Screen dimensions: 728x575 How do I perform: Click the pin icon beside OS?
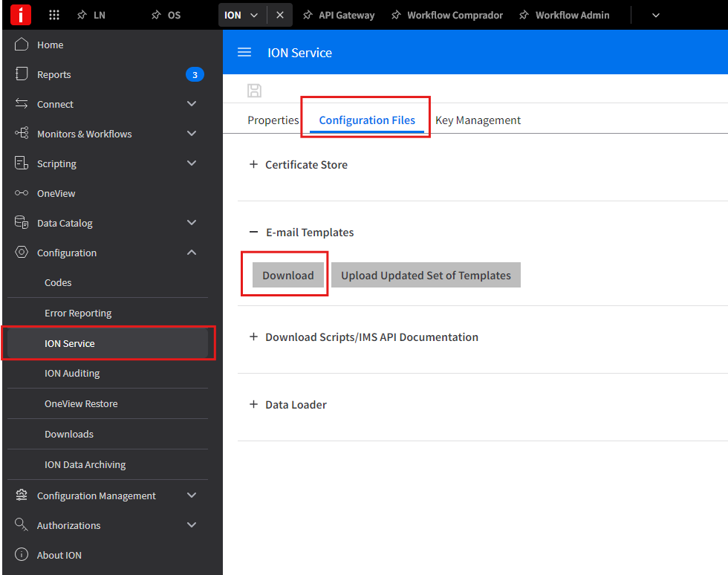coord(156,15)
